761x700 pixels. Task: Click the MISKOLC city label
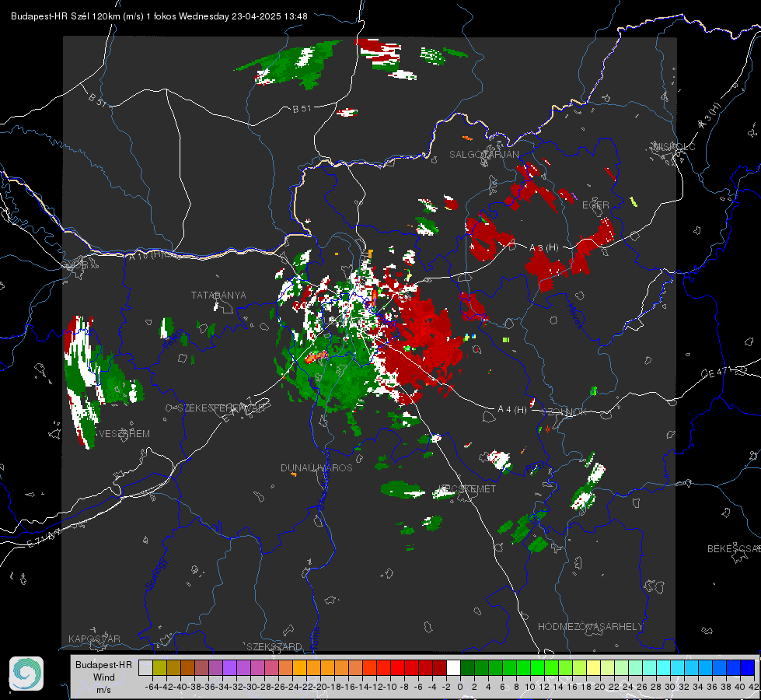tap(674, 146)
